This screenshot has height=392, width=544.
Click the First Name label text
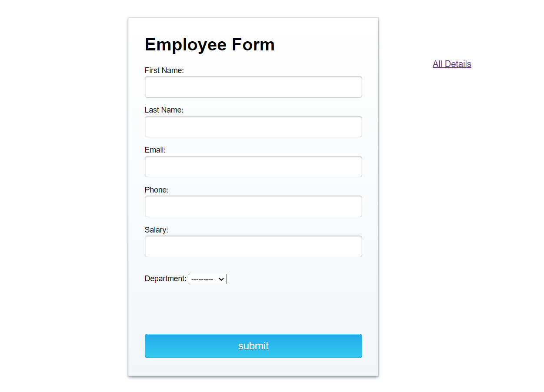click(x=164, y=70)
